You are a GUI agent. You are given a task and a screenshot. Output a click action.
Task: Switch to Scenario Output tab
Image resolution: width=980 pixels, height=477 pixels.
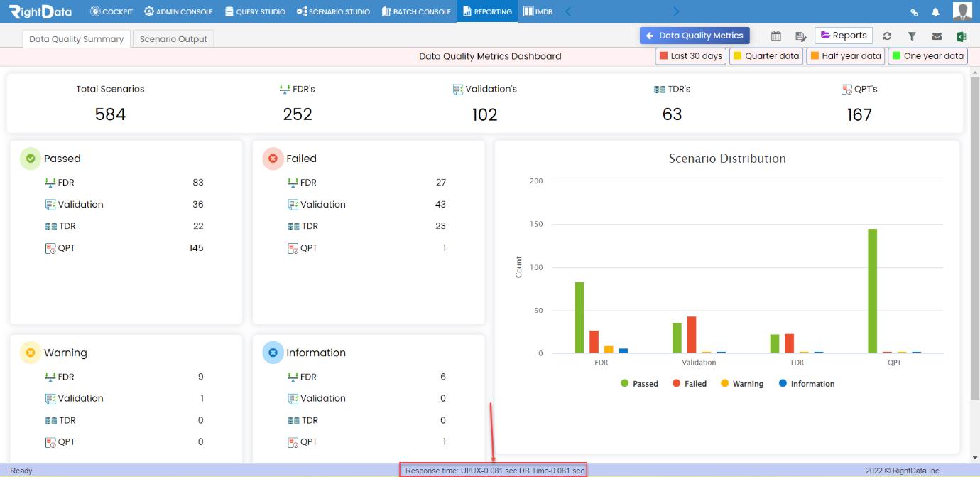coord(173,39)
